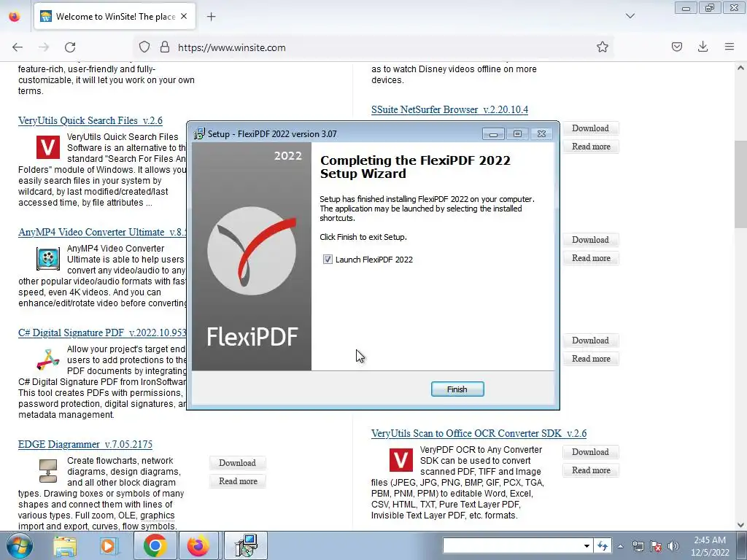Click Download button beside the Launch checkbox row
The image size is (747, 560).
click(x=590, y=239)
